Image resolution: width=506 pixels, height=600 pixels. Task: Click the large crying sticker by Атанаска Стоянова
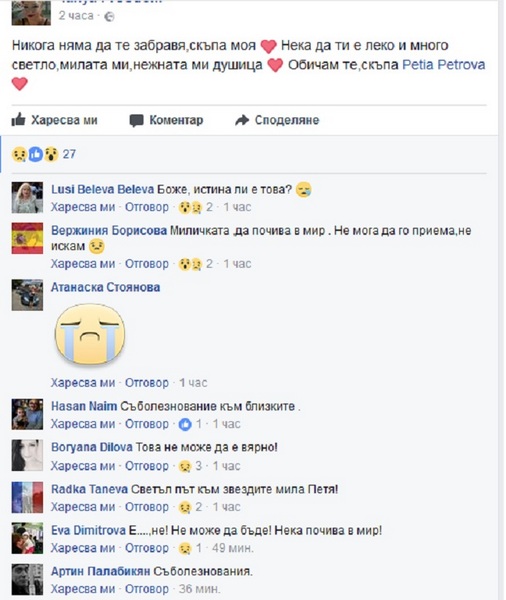[x=90, y=334]
